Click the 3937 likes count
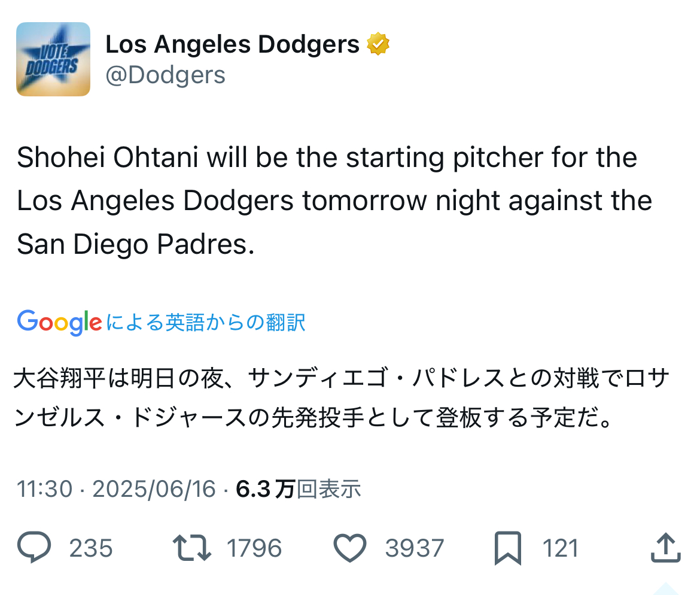Image resolution: width=700 pixels, height=595 pixels. [x=415, y=548]
